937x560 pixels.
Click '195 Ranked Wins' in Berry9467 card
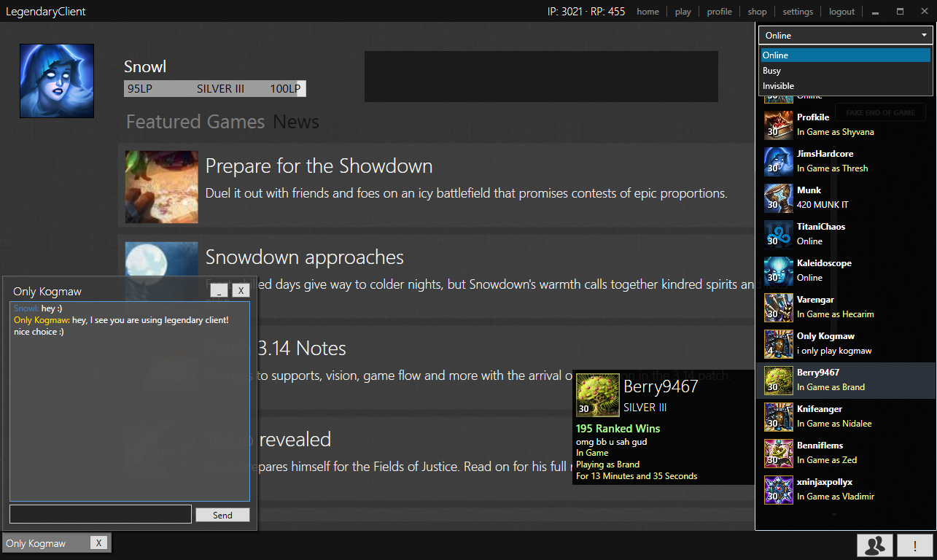tap(618, 429)
